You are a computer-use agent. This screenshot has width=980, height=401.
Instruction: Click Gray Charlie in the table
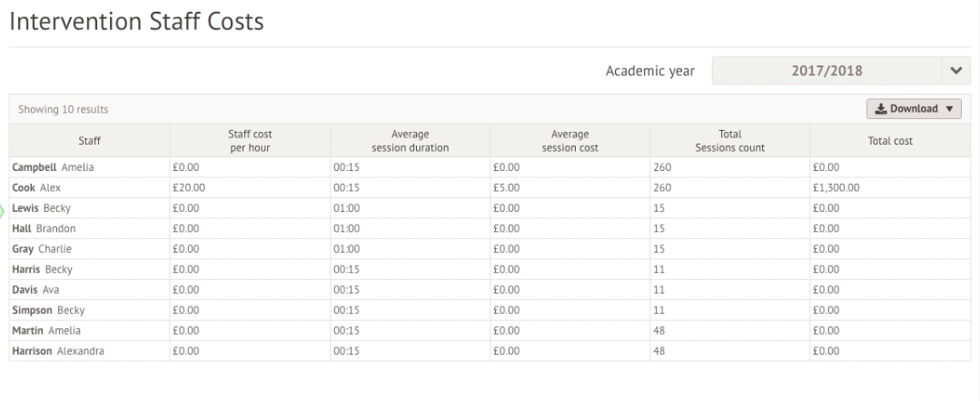(x=42, y=248)
